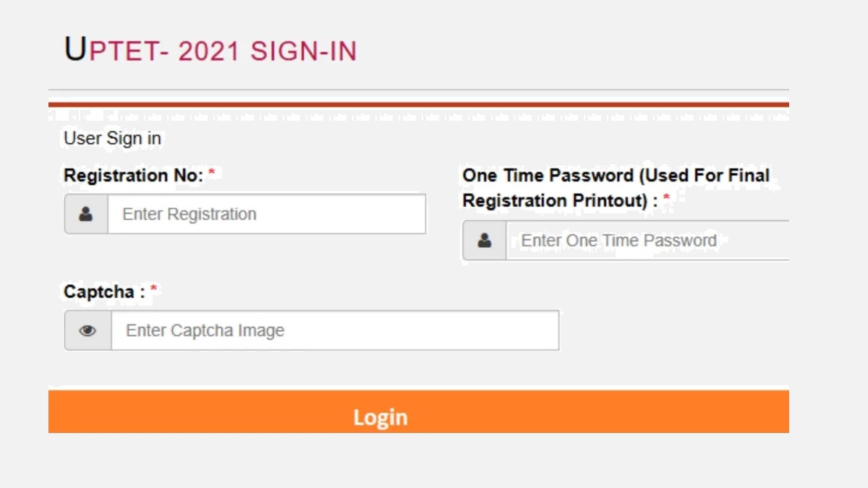The height and width of the screenshot is (488, 868).
Task: Click the red asterisk after Registration No
Action: point(212,171)
